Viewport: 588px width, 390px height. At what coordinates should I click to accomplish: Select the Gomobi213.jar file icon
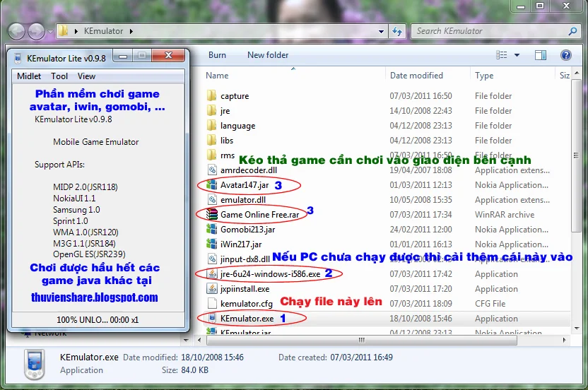[211, 229]
